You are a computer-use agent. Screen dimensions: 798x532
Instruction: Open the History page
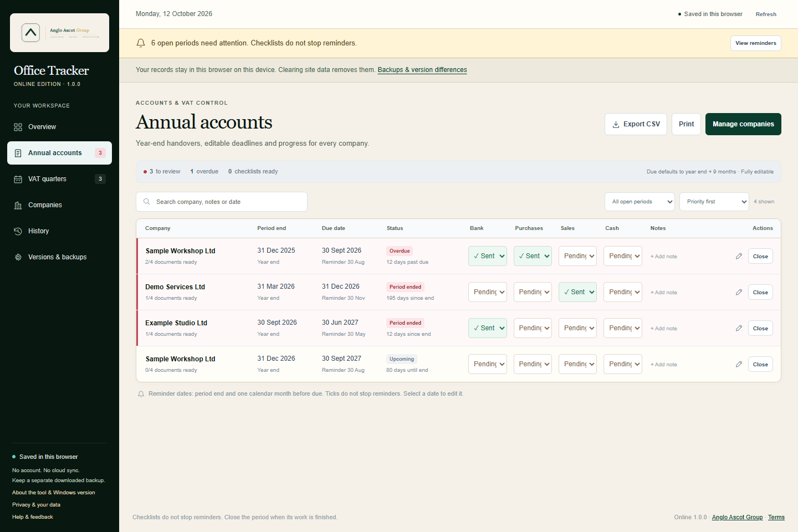click(x=59, y=231)
